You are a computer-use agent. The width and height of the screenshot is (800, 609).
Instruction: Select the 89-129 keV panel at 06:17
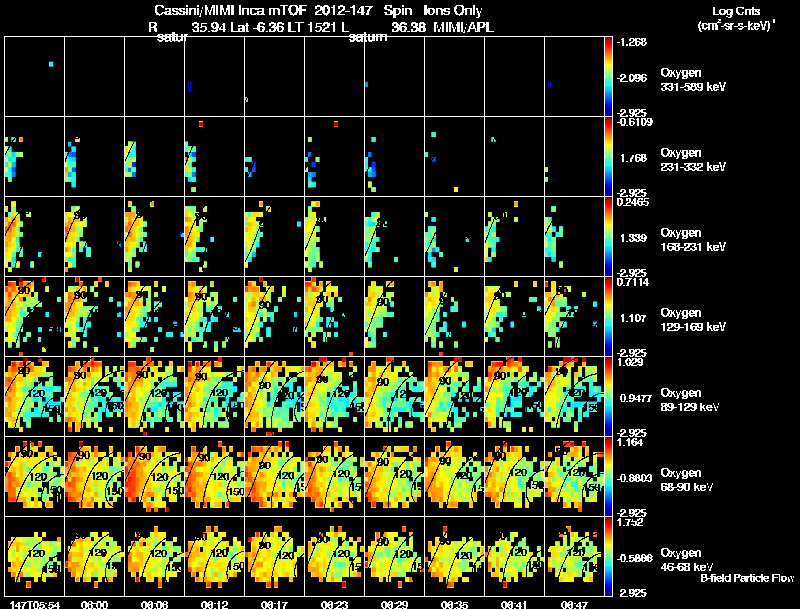click(x=274, y=396)
